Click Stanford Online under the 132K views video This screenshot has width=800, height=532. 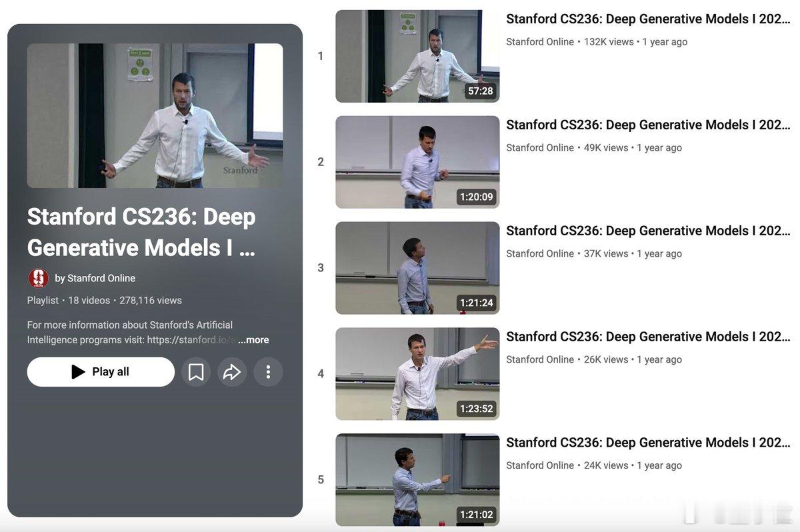pos(540,41)
